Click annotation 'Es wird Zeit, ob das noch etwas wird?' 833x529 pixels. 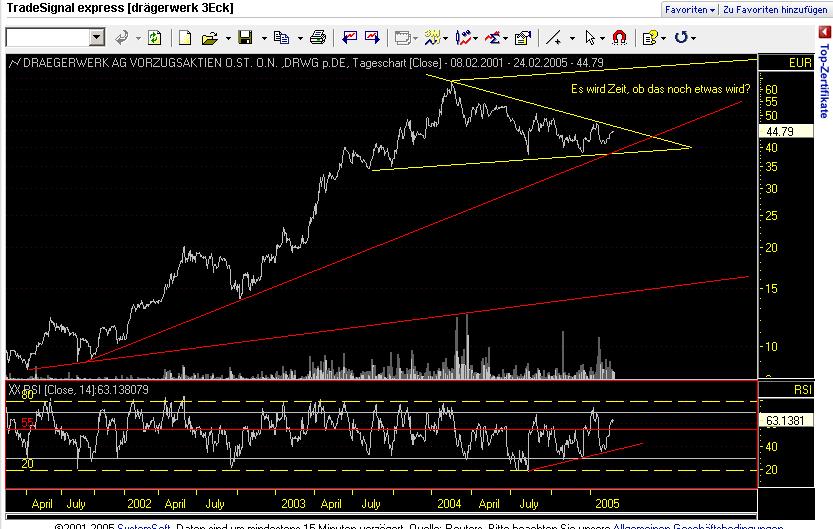(660, 89)
